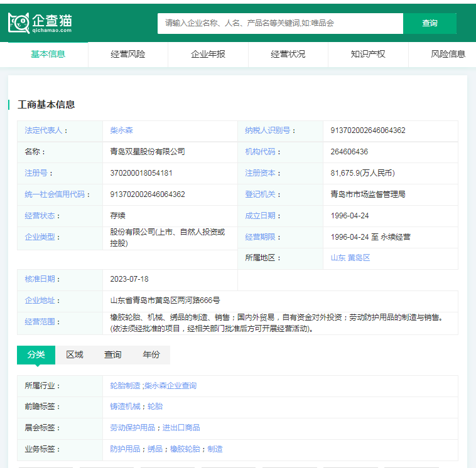Open the 劳动保护用品 exhibition tag
The image size is (476, 468).
pos(133,428)
